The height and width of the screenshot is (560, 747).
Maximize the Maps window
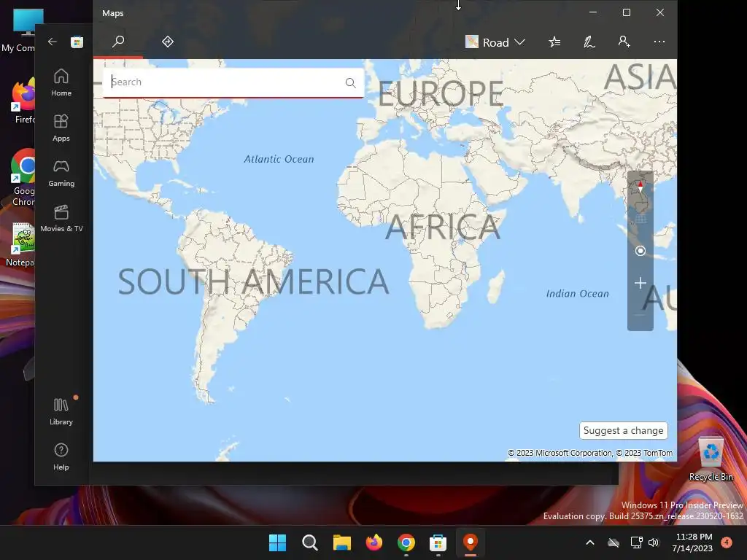tap(627, 12)
